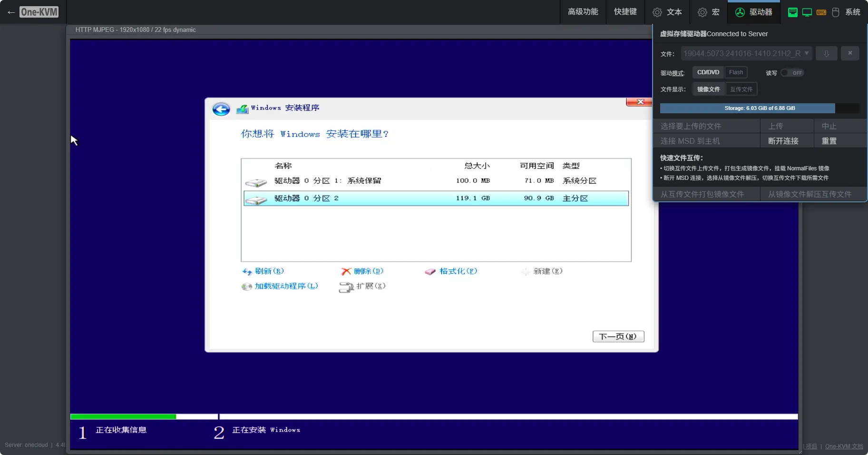Expand the image file dropdown 19044.5073
Image resolution: width=868 pixels, height=455 pixels.
coord(746,53)
